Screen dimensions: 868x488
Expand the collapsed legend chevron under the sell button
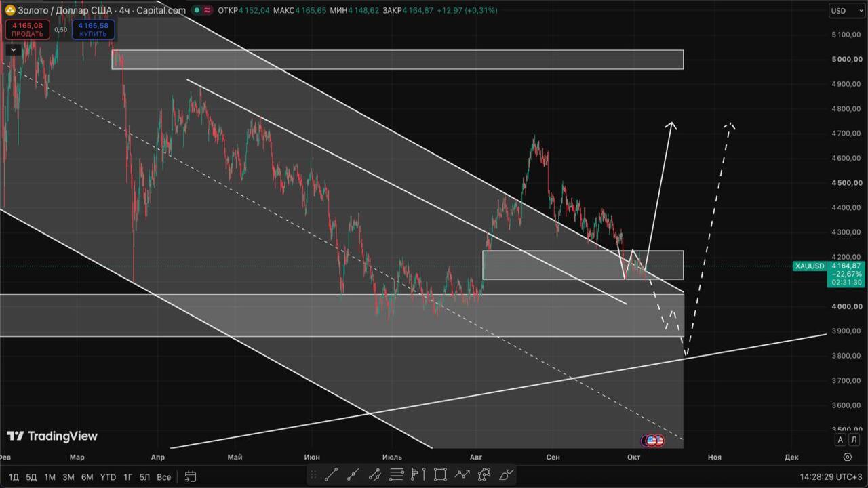13,49
